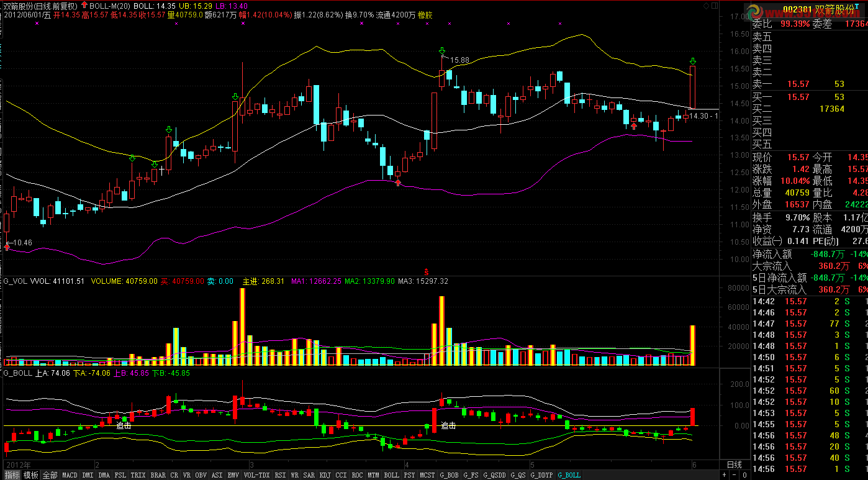868x480 pixels.
Task: Open the CCI indicator tab
Action: (x=341, y=475)
